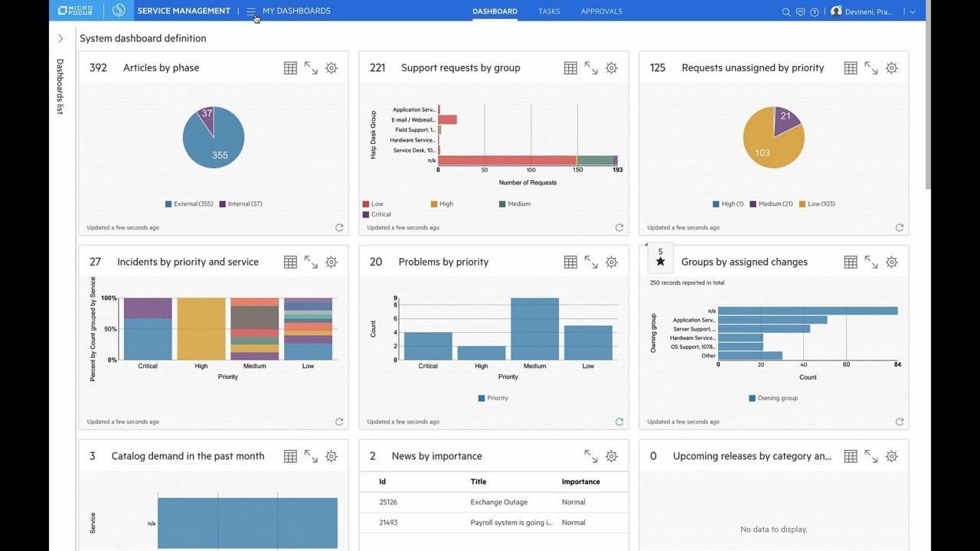Viewport: 980px width, 551px height.
Task: Refresh Groups by assigned changes widget
Action: [900, 422]
